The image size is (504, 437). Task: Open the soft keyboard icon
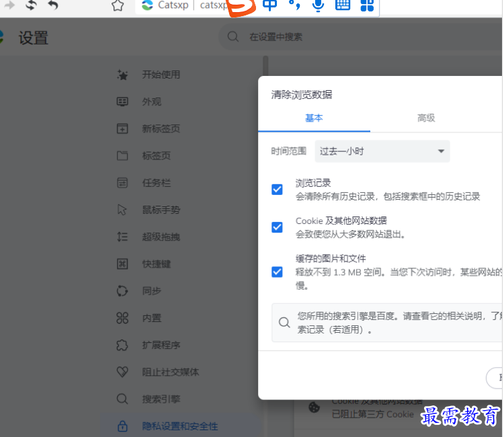click(x=343, y=5)
